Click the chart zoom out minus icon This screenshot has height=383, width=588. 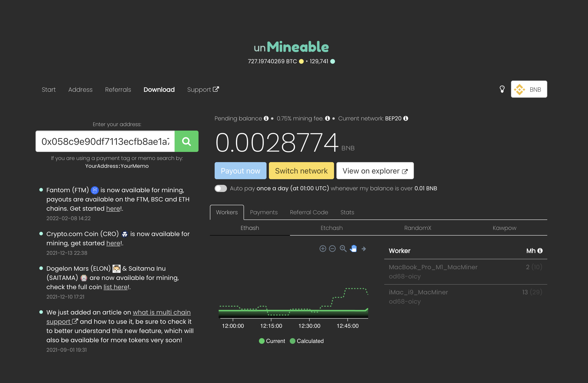point(333,248)
